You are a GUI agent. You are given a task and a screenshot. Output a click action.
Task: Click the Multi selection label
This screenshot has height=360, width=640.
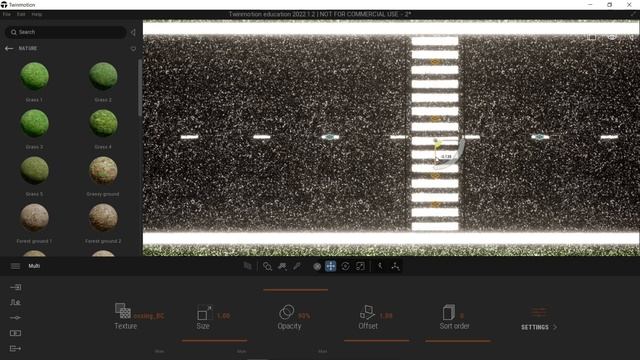coord(34,266)
